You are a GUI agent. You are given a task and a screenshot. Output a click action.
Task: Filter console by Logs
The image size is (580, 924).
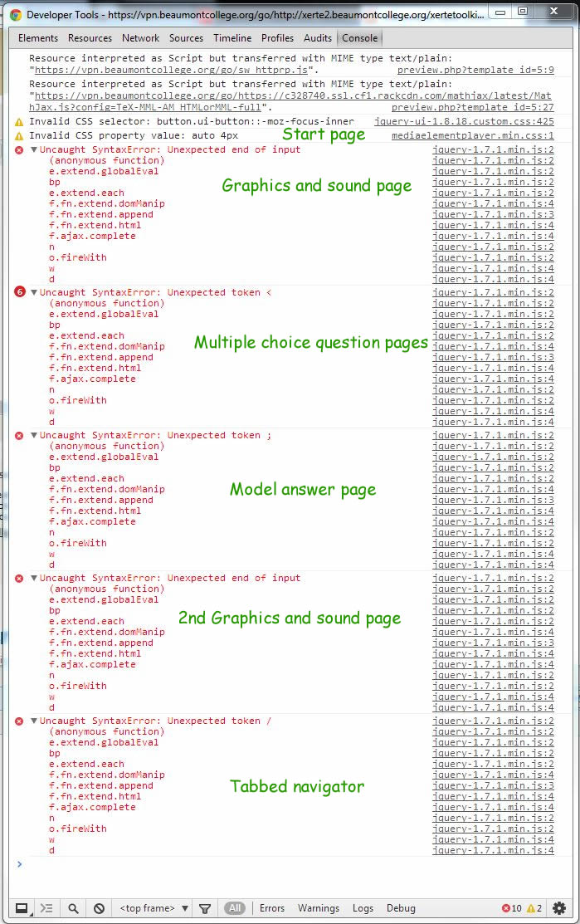pyautogui.click(x=363, y=908)
